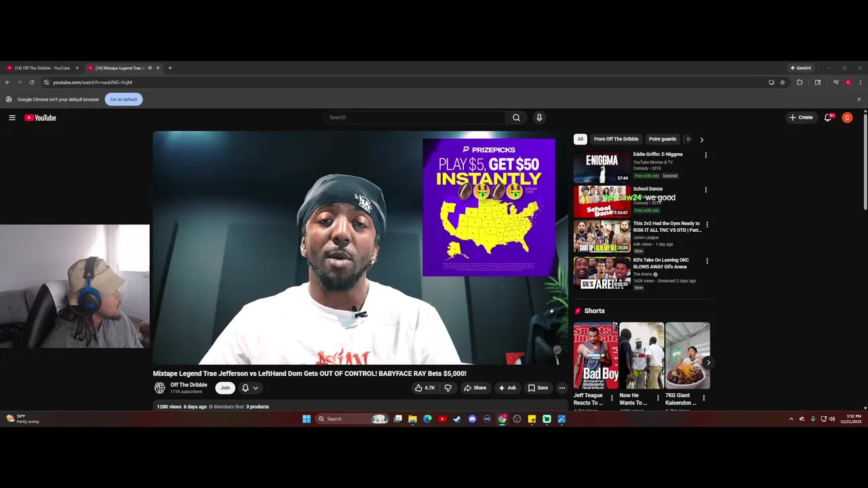Open the School Dance video thumbnail
This screenshot has height=488, width=868.
point(602,201)
